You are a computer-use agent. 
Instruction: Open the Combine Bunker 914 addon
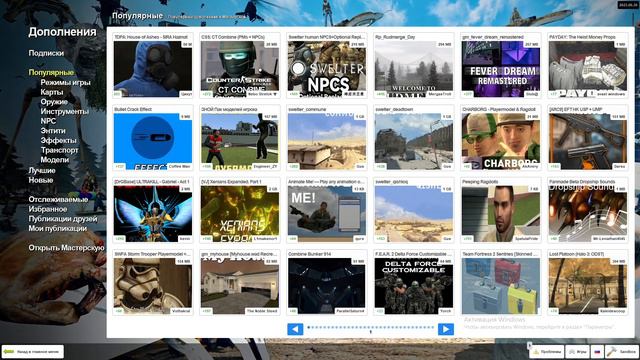pos(327,283)
